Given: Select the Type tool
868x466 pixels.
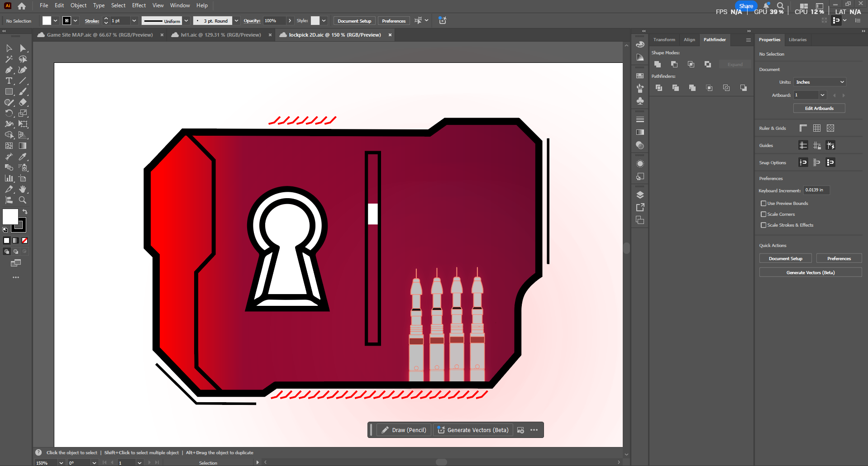Looking at the screenshot, I should pyautogui.click(x=9, y=81).
